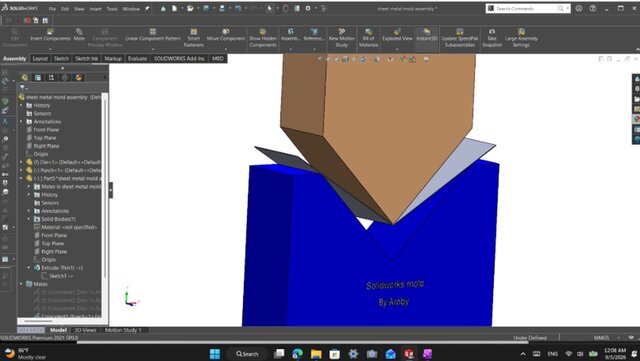Viewport: 640px width, 361px height.
Task: Click Take Snapshot tool
Action: point(492,38)
